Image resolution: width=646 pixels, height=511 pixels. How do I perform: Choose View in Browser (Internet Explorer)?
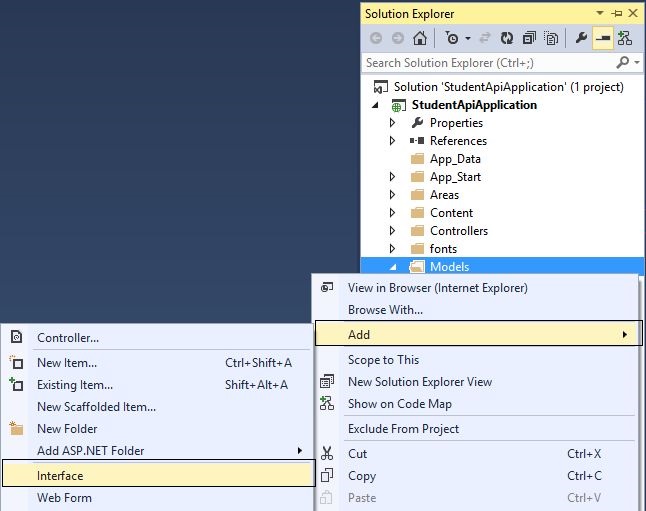[476, 288]
